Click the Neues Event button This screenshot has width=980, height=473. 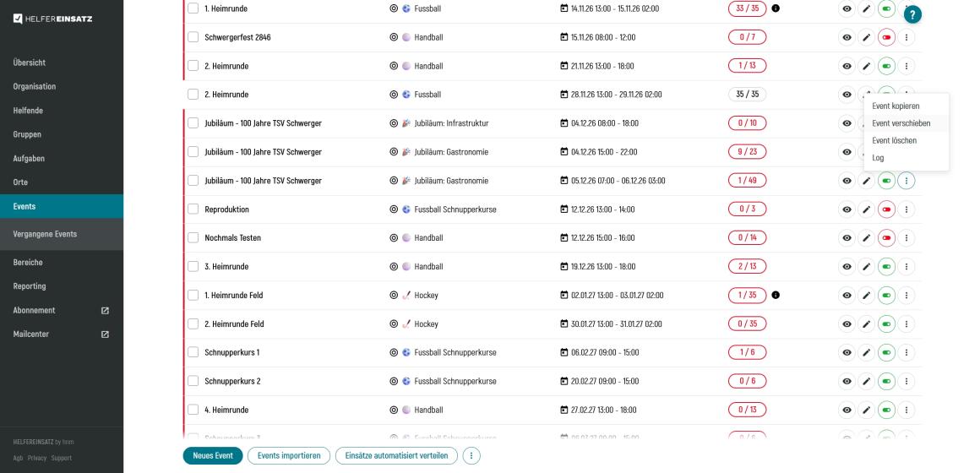tap(212, 456)
